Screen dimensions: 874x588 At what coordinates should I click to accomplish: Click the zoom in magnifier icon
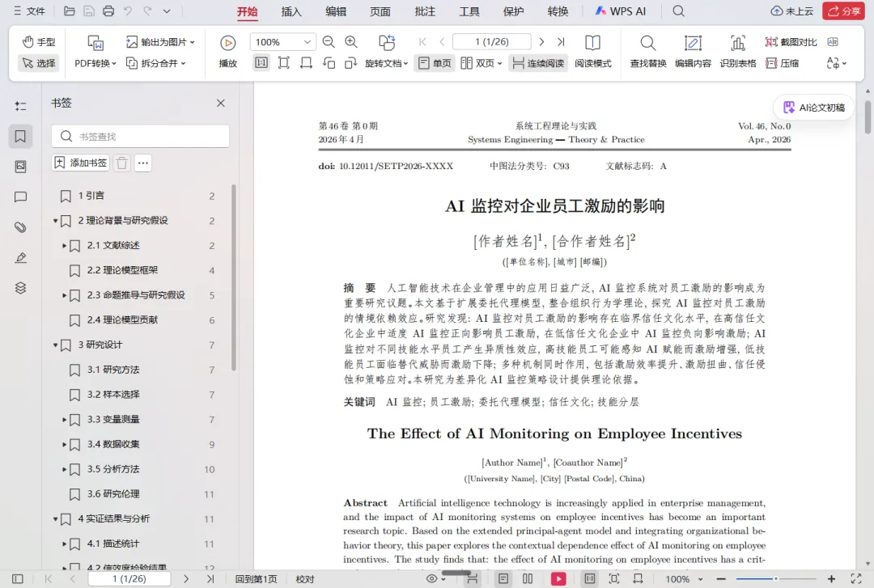pos(351,42)
